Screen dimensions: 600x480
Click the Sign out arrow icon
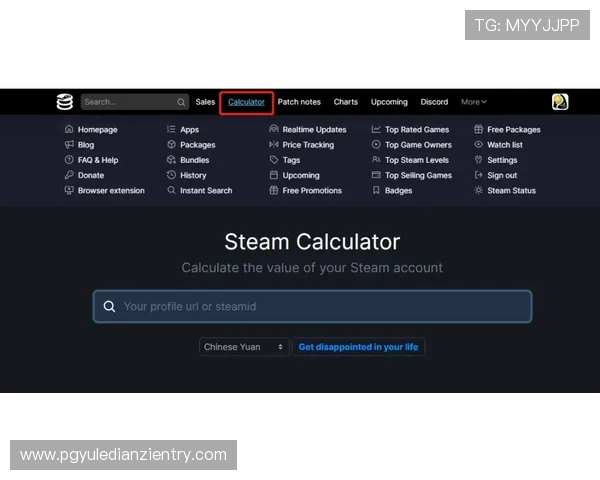(x=478, y=175)
